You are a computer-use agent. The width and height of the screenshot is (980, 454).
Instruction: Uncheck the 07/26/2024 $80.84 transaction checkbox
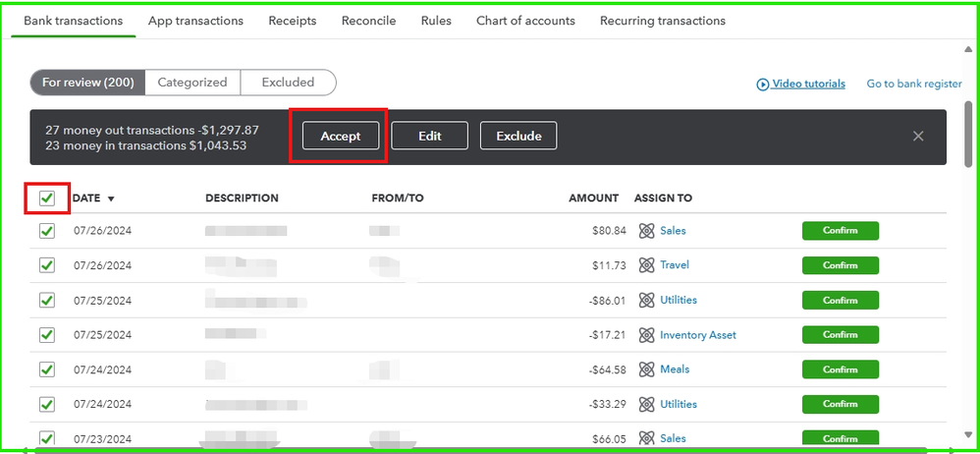47,231
